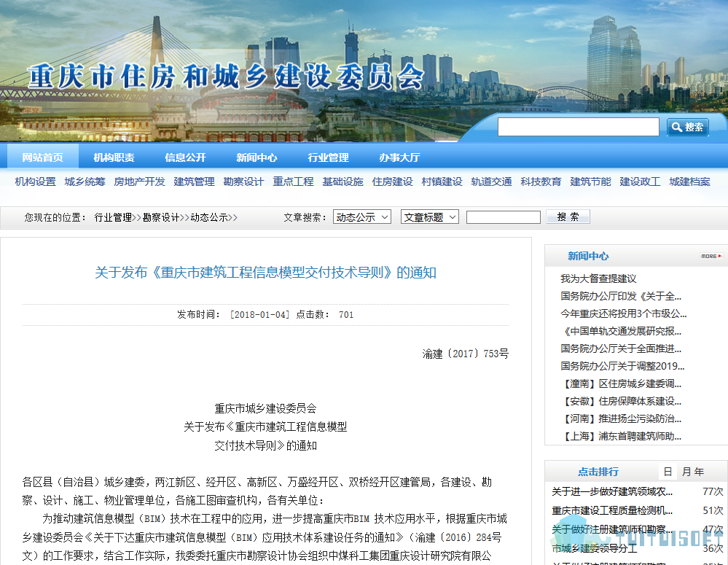Viewport: 728px width, 565px height.
Task: Open news item 【上海】浦东首聘建筑师助...
Action: [x=621, y=436]
